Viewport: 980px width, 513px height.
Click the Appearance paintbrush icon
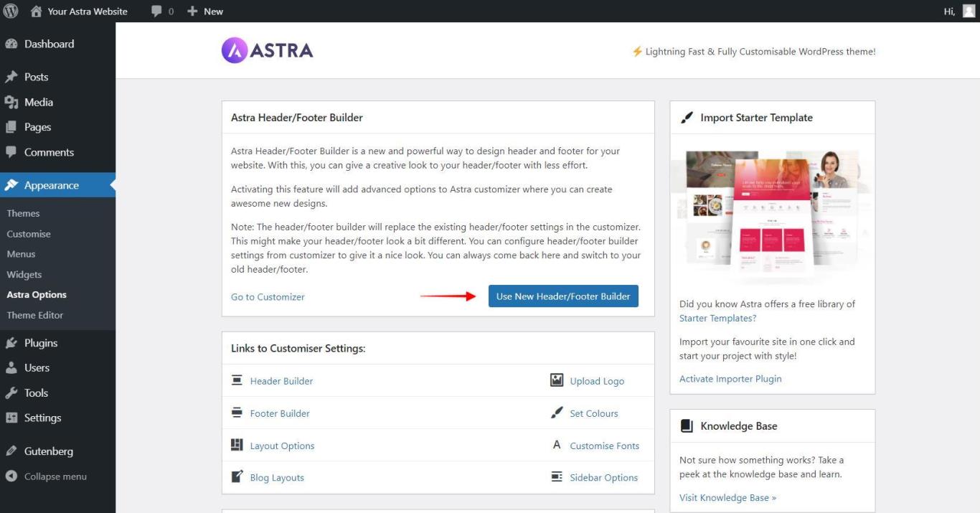[x=11, y=185]
